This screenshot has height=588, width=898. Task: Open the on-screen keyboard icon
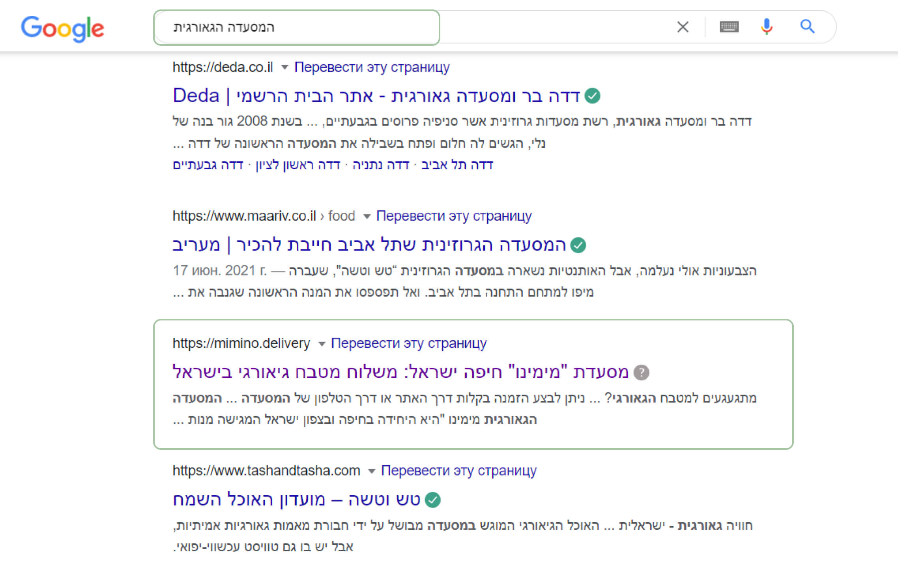729,27
